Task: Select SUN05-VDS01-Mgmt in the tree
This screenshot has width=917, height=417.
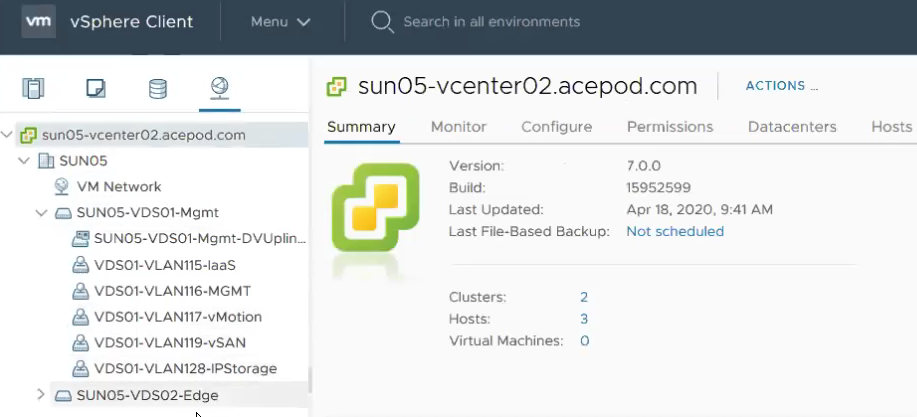Action: pyautogui.click(x=147, y=213)
